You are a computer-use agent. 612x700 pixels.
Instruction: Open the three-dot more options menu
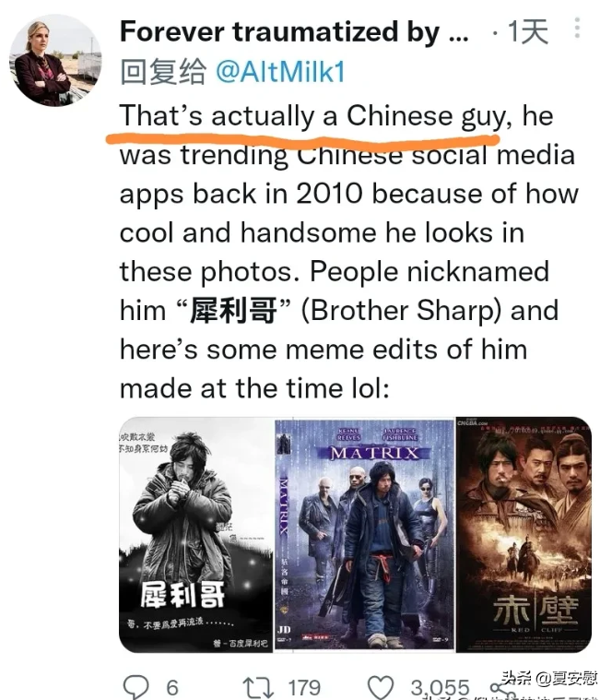577,28
